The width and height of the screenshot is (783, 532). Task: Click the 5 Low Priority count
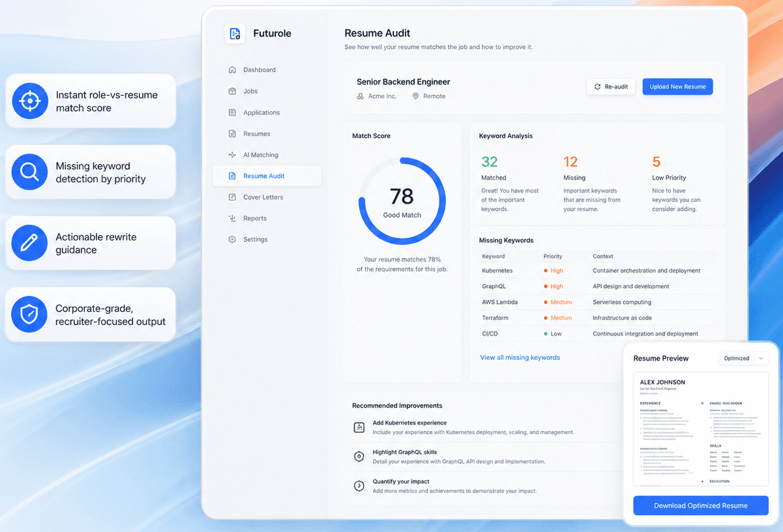(x=657, y=162)
